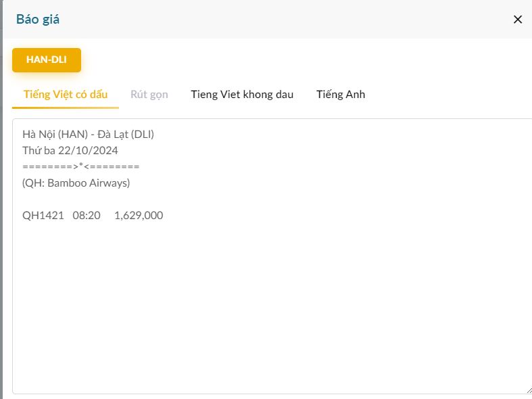Click the HAN-DLI route button
The height and width of the screenshot is (399, 532).
47,60
